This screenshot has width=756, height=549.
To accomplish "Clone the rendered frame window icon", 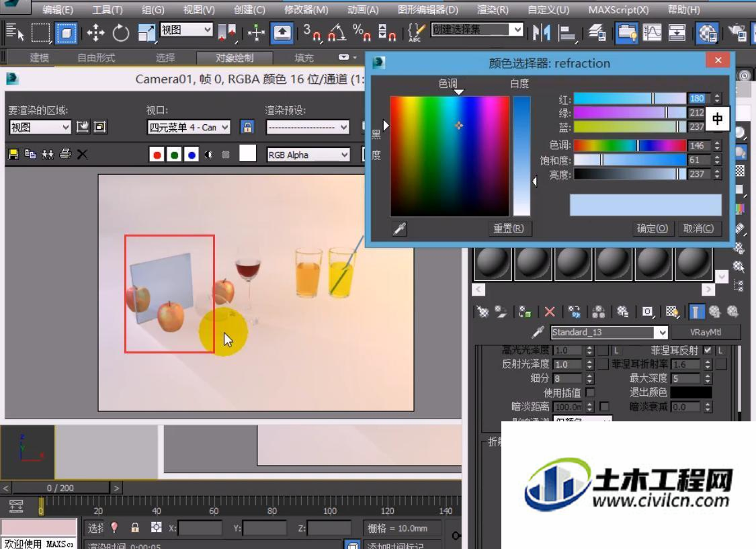I will point(47,155).
